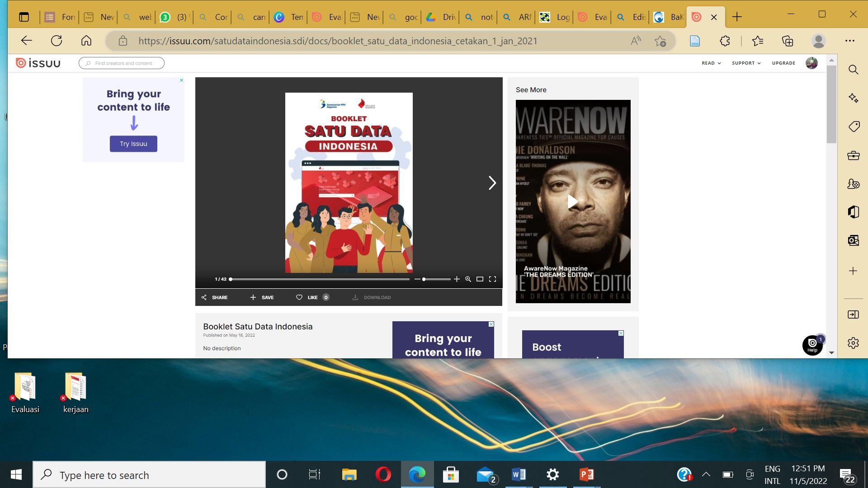The height and width of the screenshot is (488, 868).
Task: Toggle favorite star in the address bar
Action: coord(660,41)
